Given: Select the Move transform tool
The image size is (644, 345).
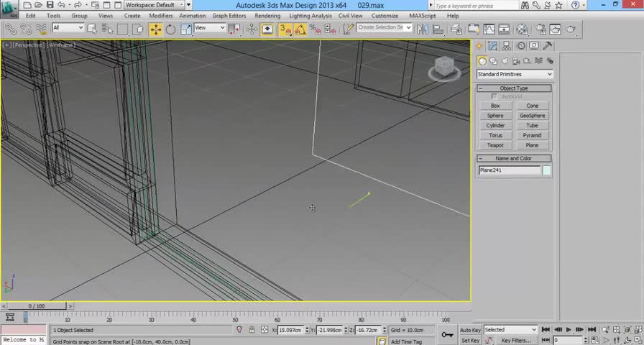Looking at the screenshot, I should coord(155,29).
